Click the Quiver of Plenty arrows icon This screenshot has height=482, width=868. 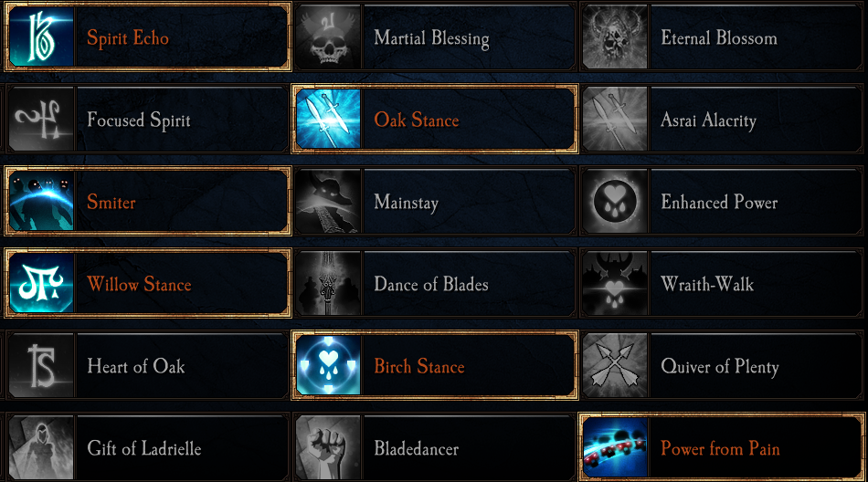coord(615,366)
